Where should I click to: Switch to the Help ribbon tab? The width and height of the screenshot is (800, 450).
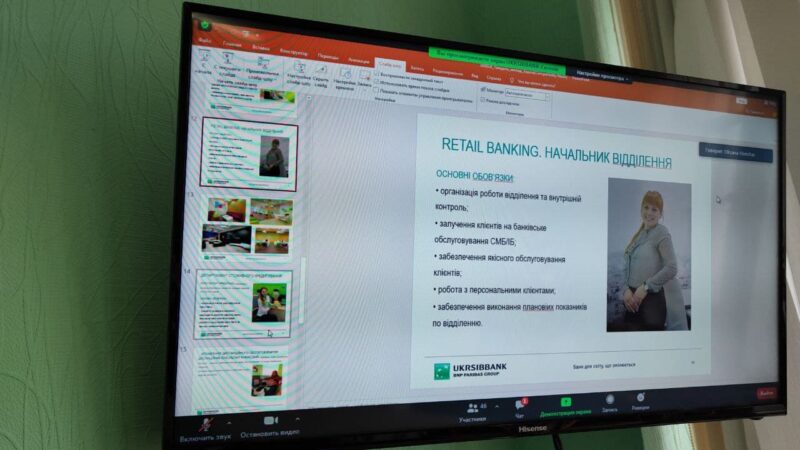pos(493,78)
